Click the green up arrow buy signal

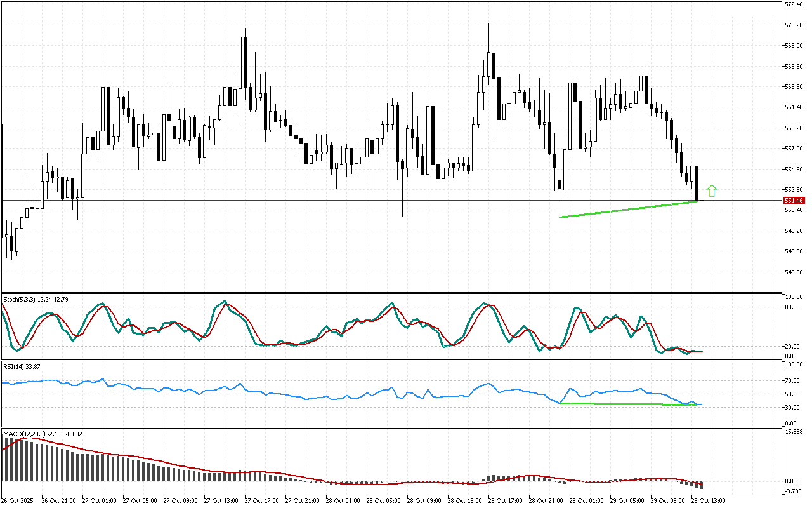pyautogui.click(x=712, y=190)
